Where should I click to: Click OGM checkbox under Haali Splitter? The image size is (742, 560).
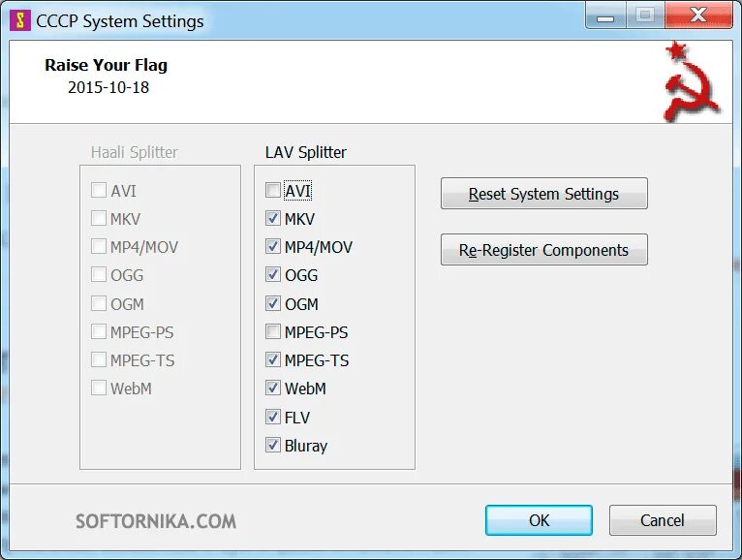point(99,303)
